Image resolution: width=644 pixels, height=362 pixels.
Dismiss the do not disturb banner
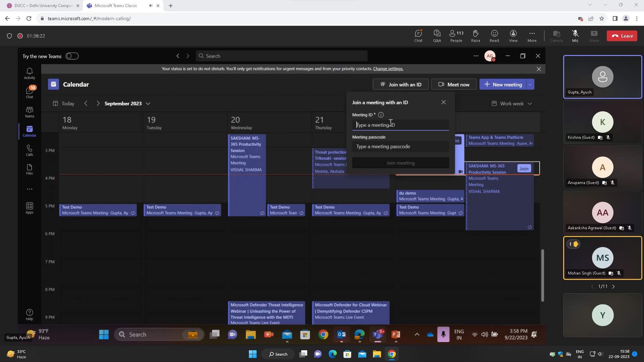point(539,69)
